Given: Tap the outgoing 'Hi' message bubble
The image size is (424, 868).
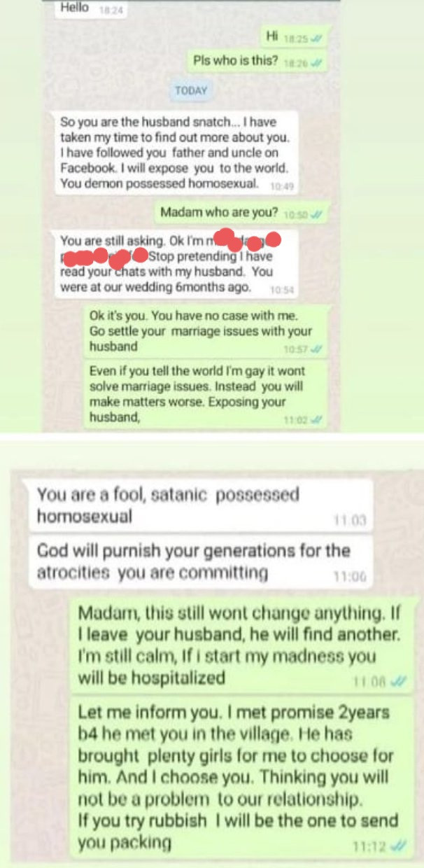Looking at the screenshot, I should coord(295,35).
